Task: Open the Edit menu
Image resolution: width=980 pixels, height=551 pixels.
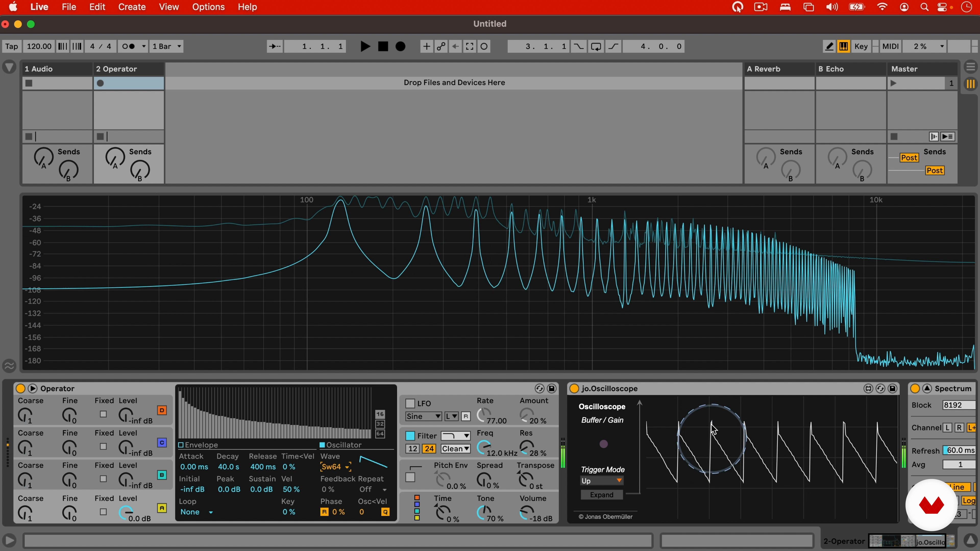Action: pyautogui.click(x=97, y=7)
